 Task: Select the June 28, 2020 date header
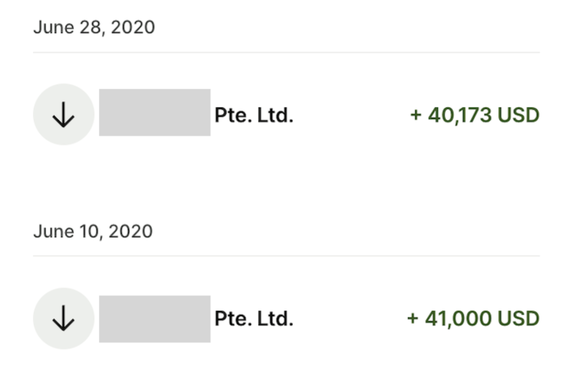(x=94, y=28)
